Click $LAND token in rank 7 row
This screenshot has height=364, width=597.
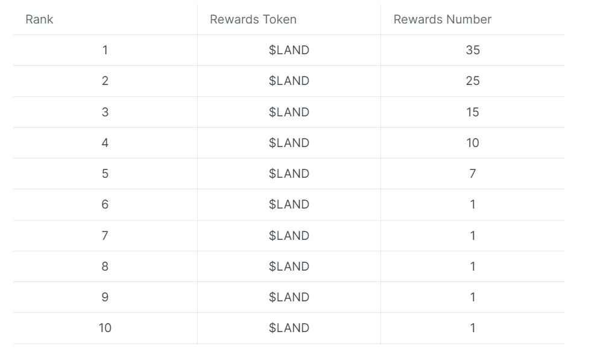pos(289,236)
